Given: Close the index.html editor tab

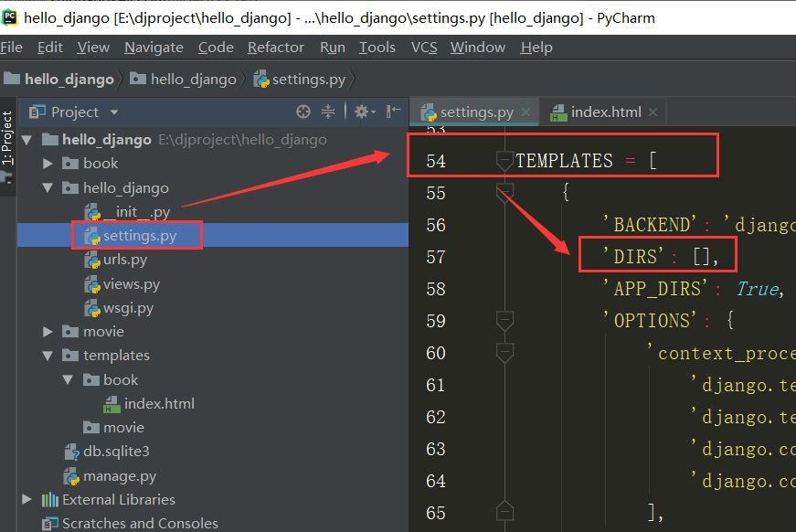Looking at the screenshot, I should coord(653,112).
